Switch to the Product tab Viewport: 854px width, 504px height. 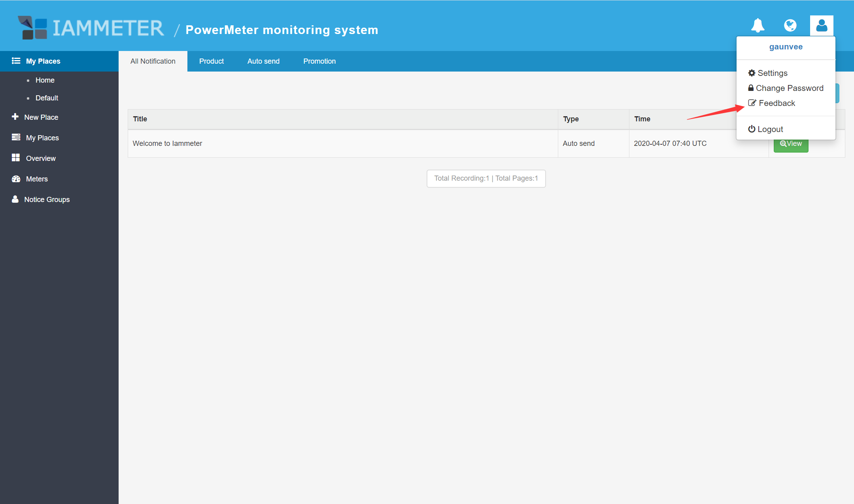pos(211,61)
